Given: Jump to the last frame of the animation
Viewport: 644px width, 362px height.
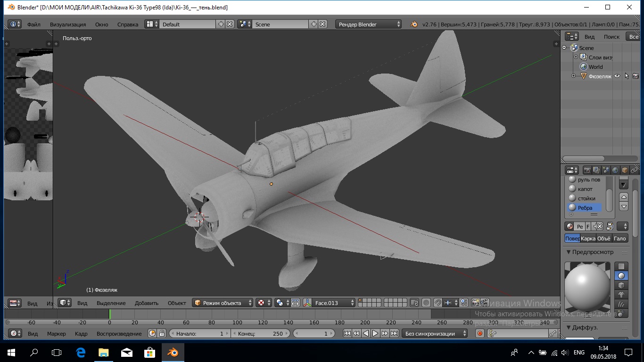Looking at the screenshot, I should click(394, 333).
